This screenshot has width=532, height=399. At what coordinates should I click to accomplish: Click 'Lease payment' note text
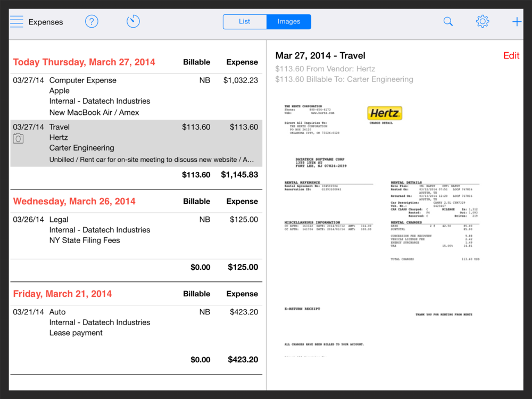(x=76, y=333)
